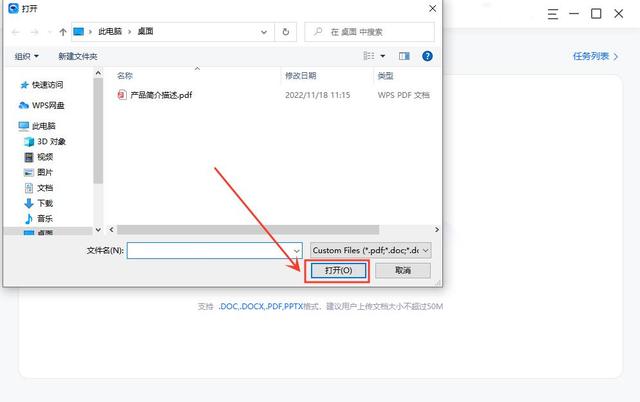
Task: Click navigation pane scroll up arrow
Action: pyautogui.click(x=98, y=73)
